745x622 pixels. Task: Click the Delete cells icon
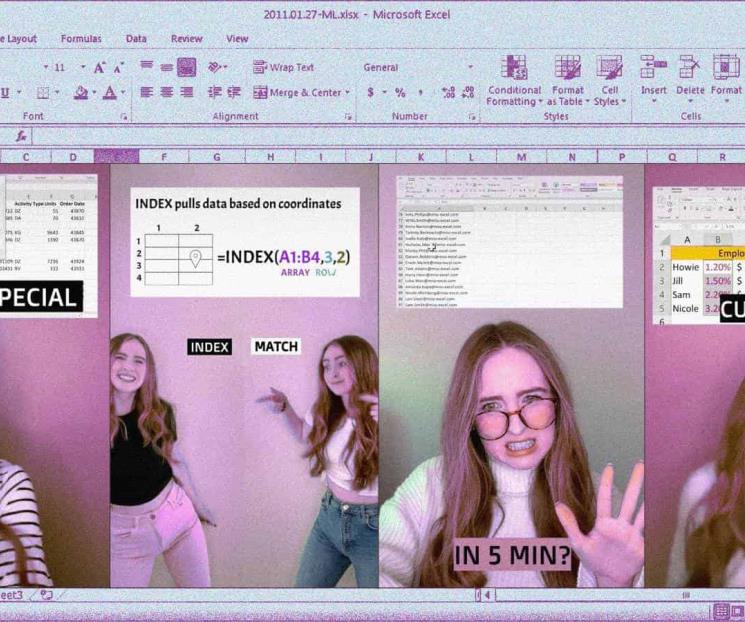coord(690,67)
